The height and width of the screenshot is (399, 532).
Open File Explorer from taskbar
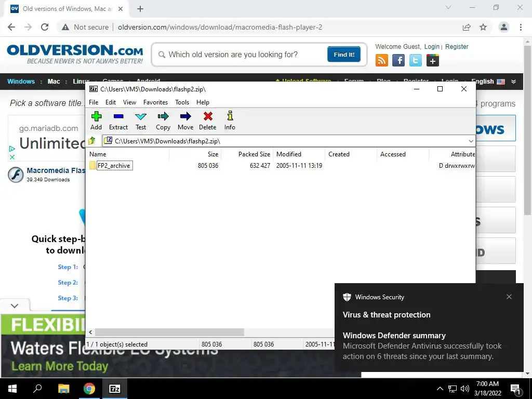(64, 389)
